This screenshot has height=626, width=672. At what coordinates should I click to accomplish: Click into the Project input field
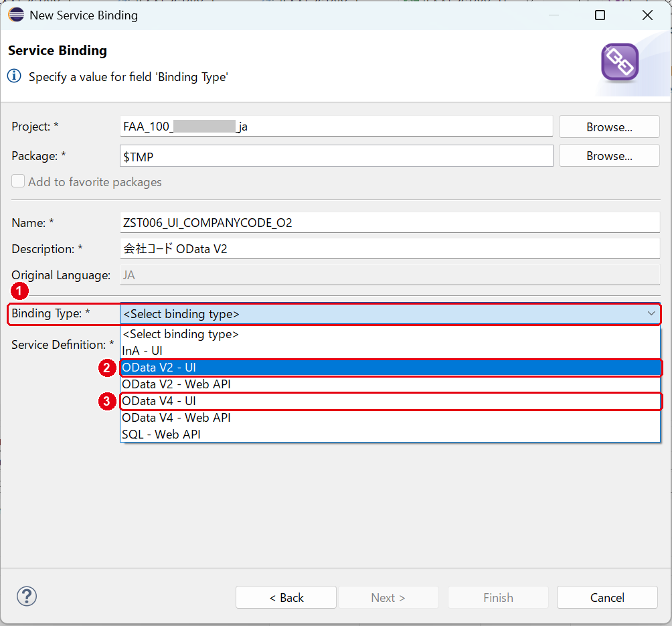(337, 127)
